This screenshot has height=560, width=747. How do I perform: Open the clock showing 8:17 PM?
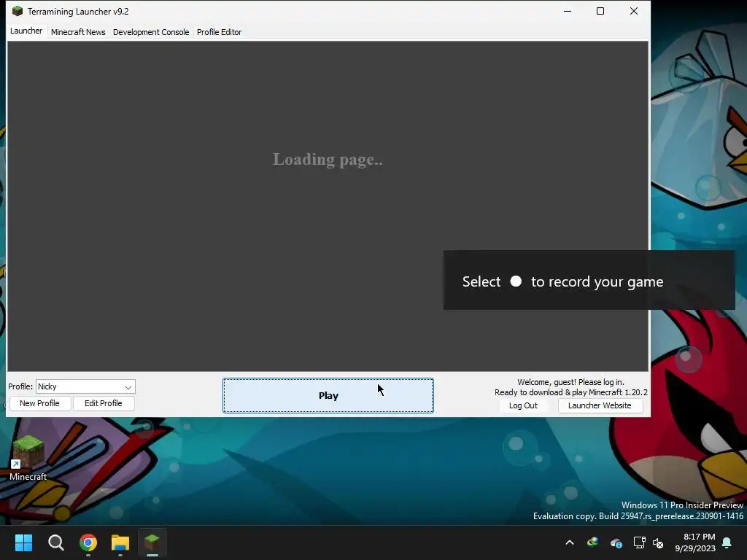[695, 542]
